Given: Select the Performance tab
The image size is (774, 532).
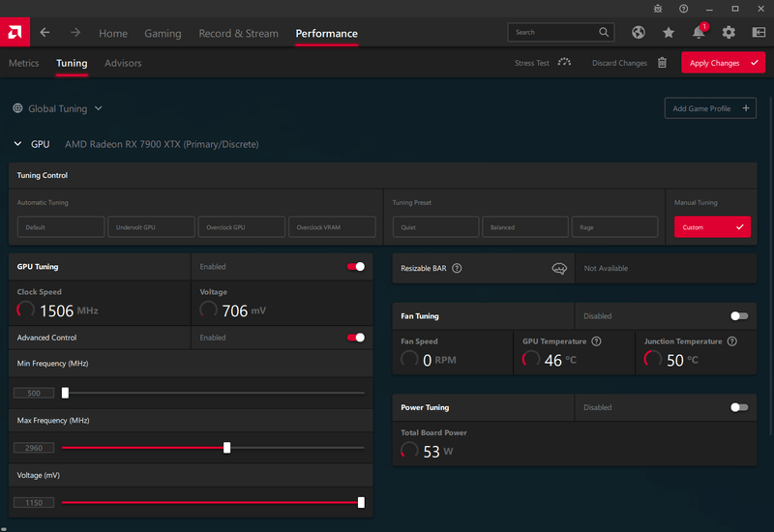Looking at the screenshot, I should click(326, 33).
